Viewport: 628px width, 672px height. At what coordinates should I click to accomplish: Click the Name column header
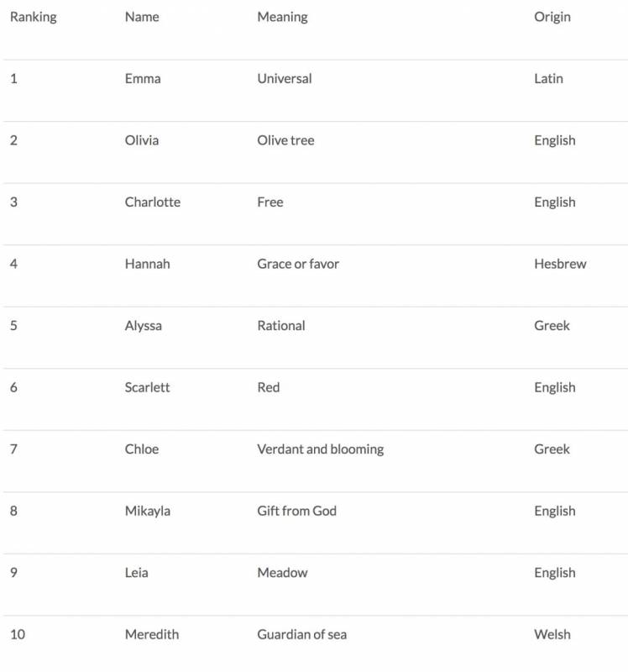(142, 17)
